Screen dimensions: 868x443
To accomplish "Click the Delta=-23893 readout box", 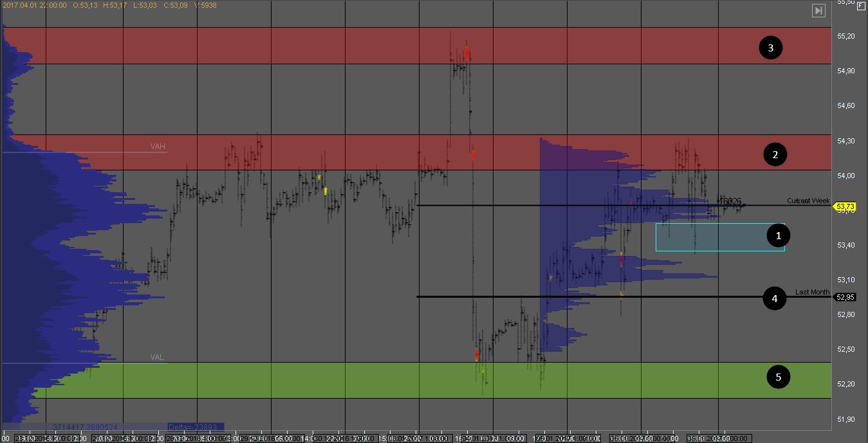I will click(195, 427).
